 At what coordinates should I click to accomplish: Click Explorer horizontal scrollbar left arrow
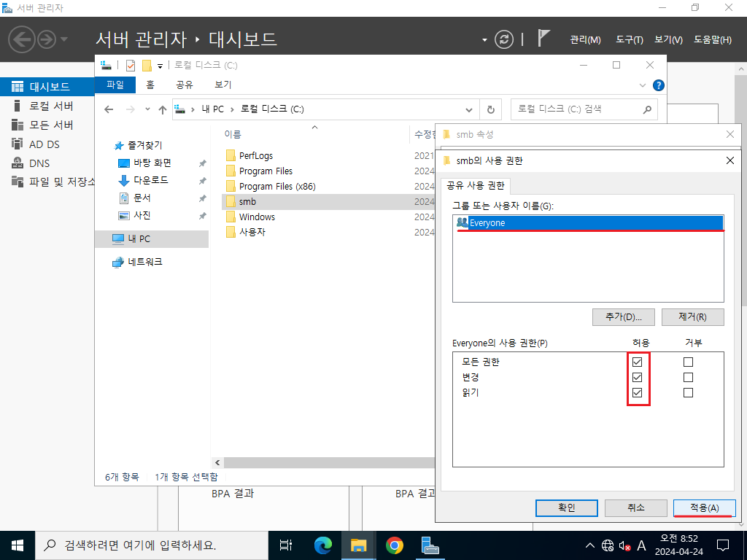pos(217,462)
